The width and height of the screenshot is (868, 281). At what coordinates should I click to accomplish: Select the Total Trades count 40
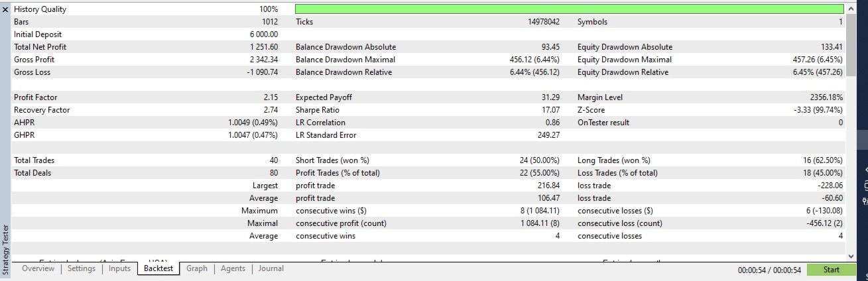tap(273, 160)
